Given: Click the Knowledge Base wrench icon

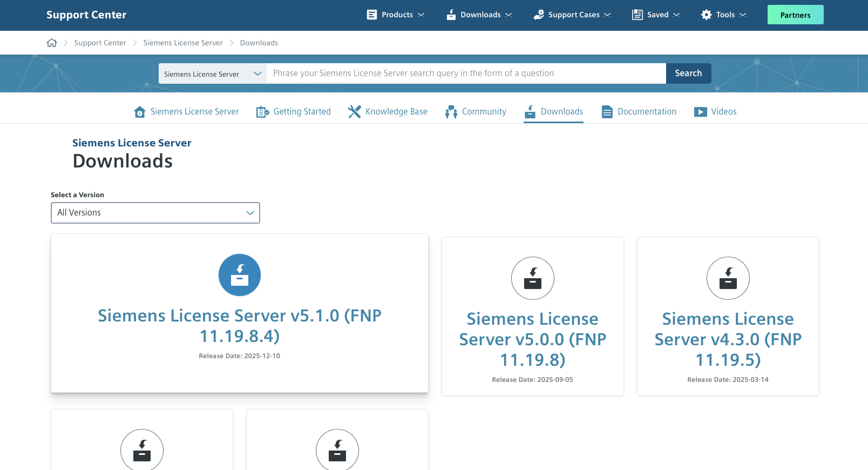Looking at the screenshot, I should [x=354, y=112].
